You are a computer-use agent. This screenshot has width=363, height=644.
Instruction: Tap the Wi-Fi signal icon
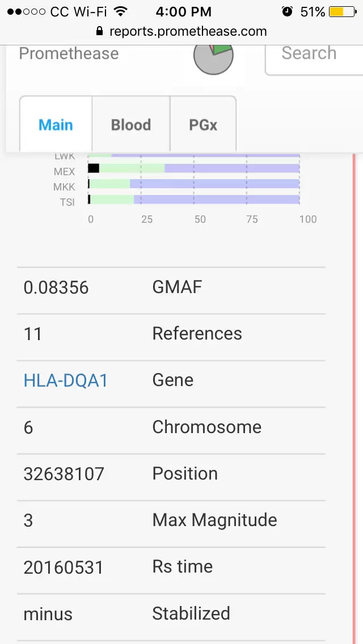click(120, 11)
